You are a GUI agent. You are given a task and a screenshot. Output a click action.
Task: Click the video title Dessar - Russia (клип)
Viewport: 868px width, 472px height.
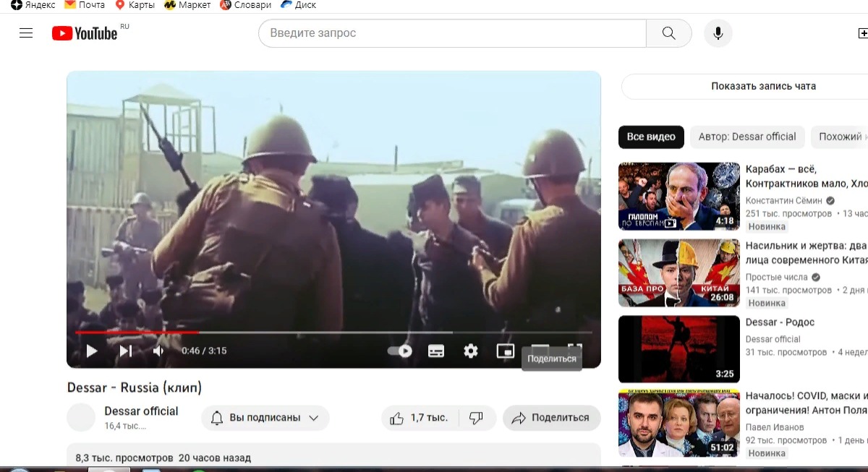coord(135,387)
